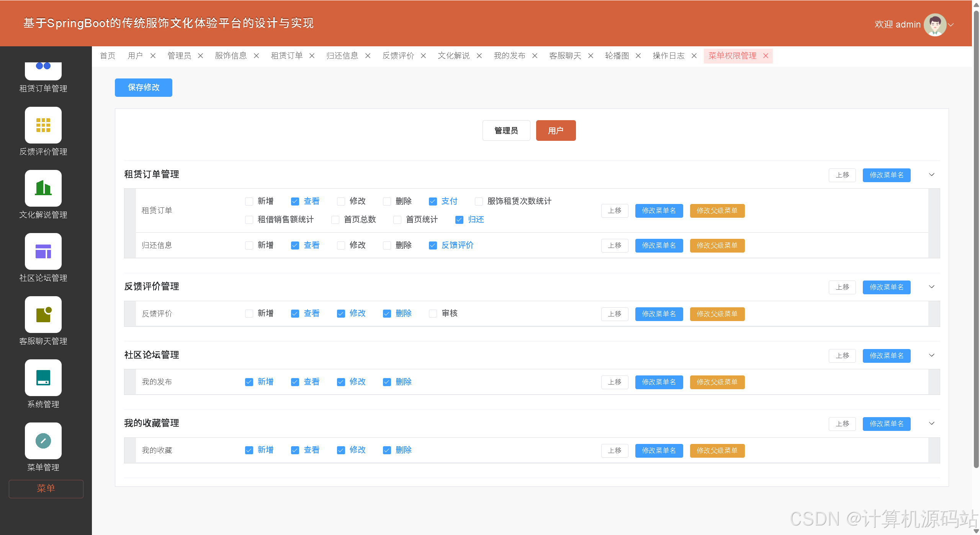Click 修改父级菜单 for 我的收藏 row
This screenshot has width=980, height=535.
click(717, 450)
